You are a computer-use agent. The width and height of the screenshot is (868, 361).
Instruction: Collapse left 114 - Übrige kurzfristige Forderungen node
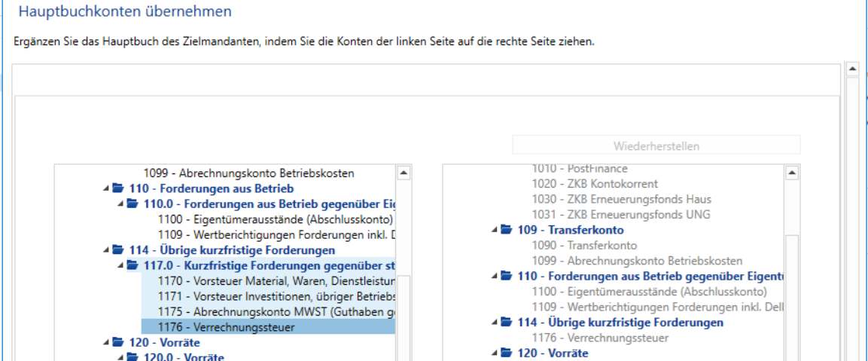[x=105, y=250]
